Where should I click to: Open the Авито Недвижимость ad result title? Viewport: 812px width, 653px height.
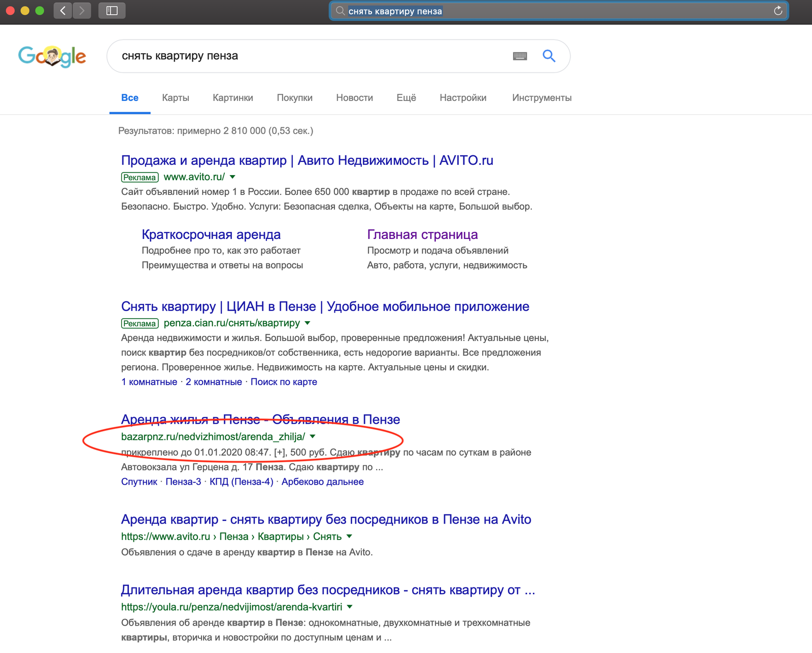pos(307,160)
